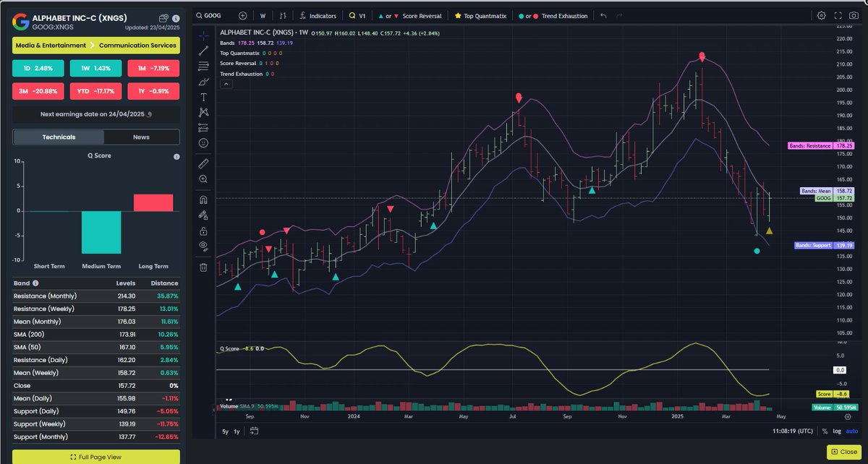868x464 pixels.
Task: Click the V1 Quantmatix toolbar button
Action: point(357,15)
